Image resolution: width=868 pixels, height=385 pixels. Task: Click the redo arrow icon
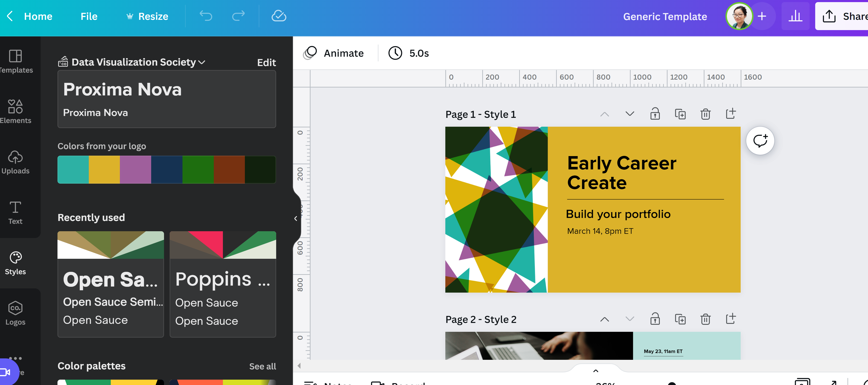coord(238,16)
